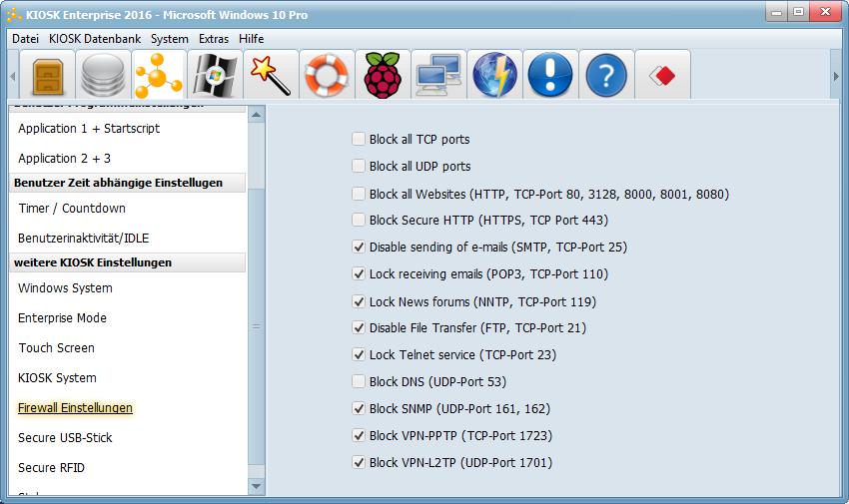Open the System menu

point(170,39)
